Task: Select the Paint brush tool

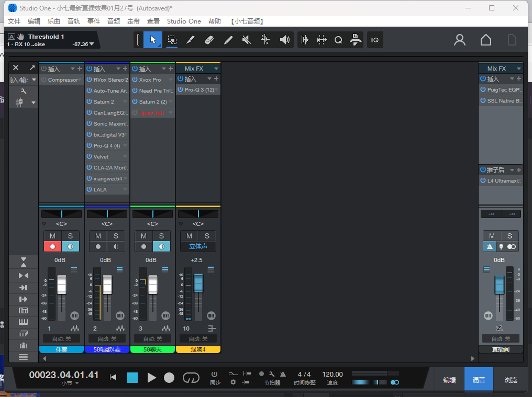Action: click(228, 40)
